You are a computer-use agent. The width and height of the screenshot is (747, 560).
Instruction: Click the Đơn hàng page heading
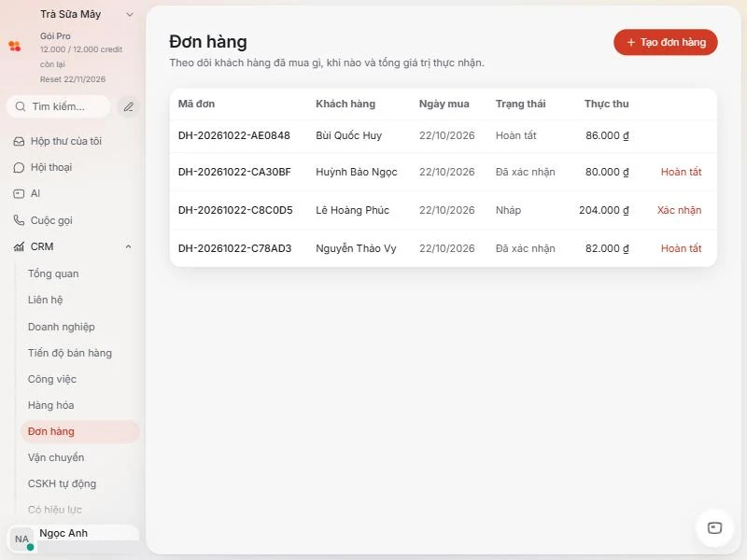(208, 42)
